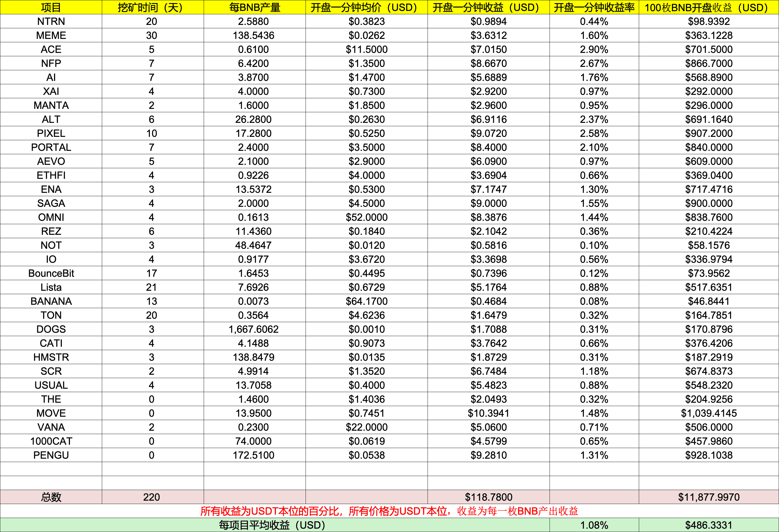Click the 开盘一分钟收益率 header cell
The width and height of the screenshot is (779, 532).
(x=594, y=7)
